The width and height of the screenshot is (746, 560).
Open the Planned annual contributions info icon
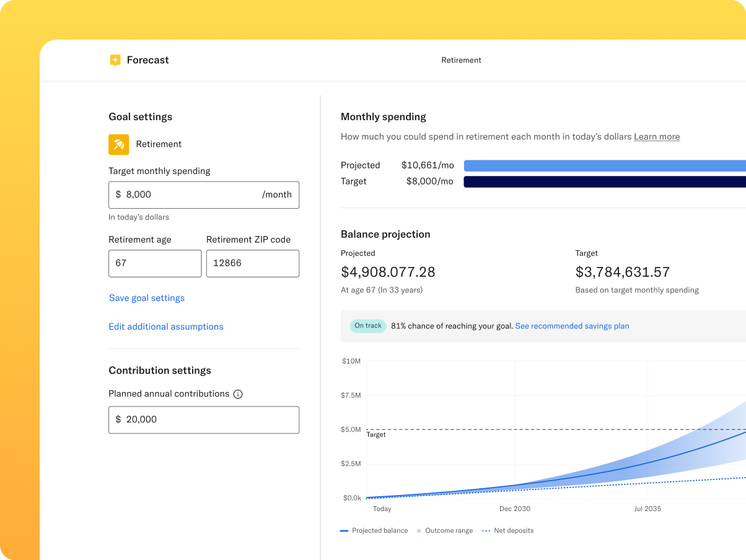pyautogui.click(x=238, y=394)
